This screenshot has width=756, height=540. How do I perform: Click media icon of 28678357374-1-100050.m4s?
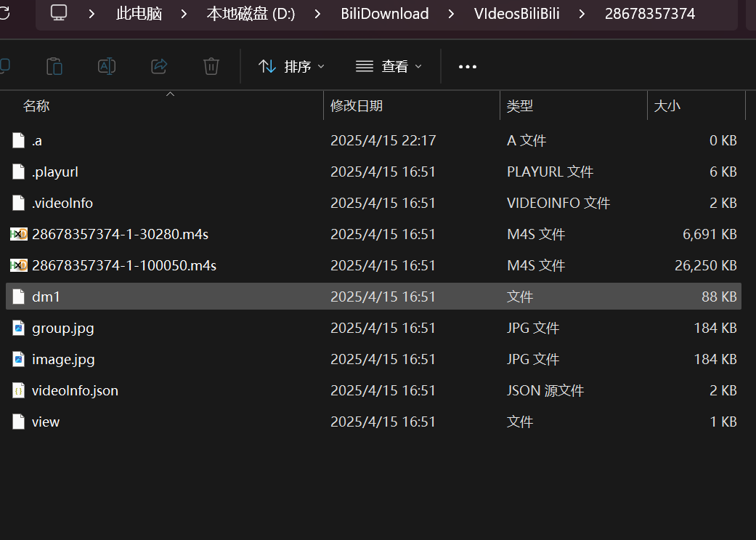[x=19, y=265]
